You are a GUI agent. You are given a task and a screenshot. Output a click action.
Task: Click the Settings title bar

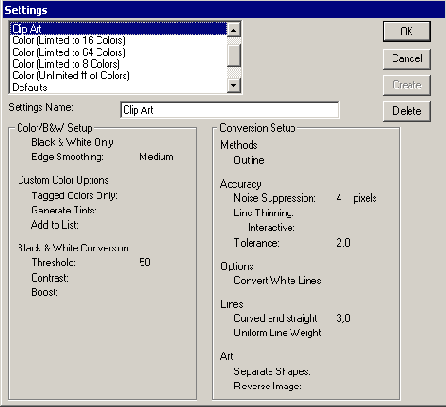[223, 10]
